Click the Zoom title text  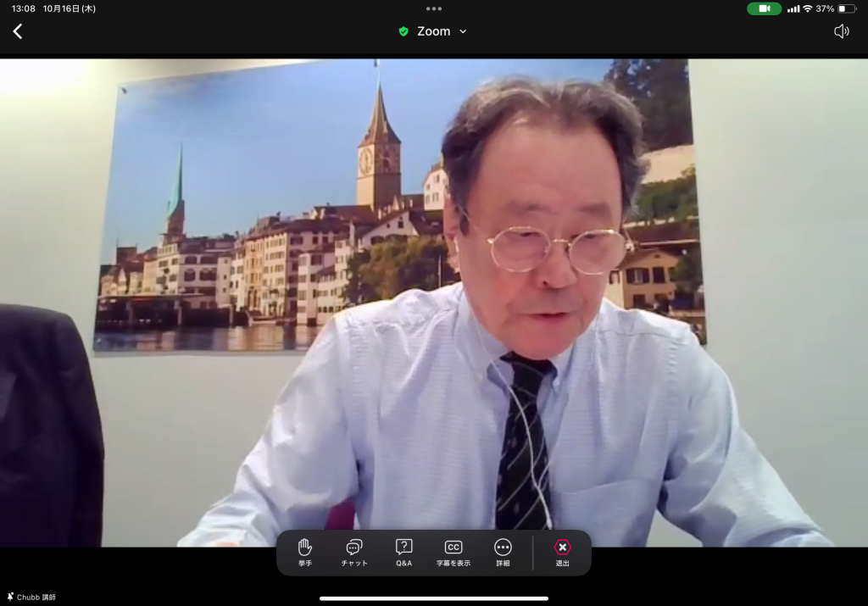pos(433,31)
